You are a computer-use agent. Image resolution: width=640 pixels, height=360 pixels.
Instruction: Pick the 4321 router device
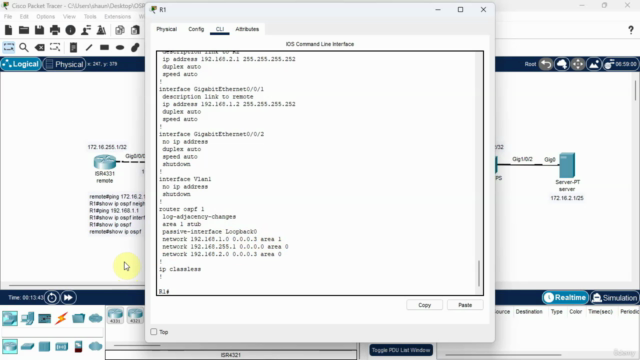135,316
